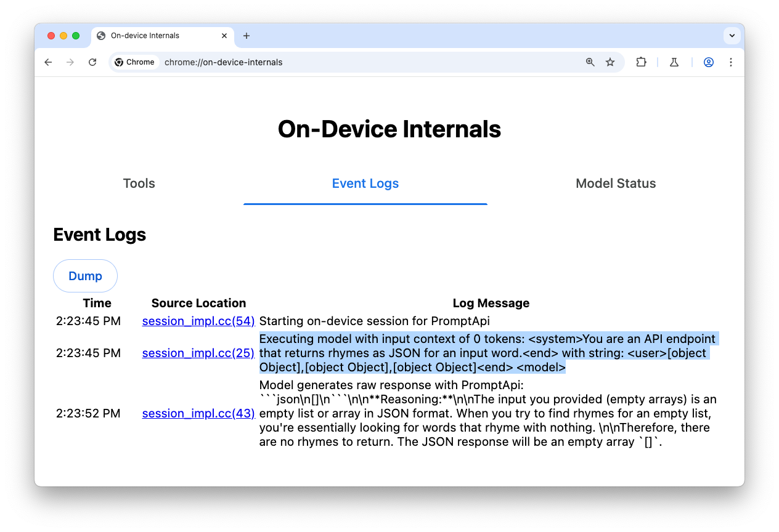Navigate back with the back arrow
The height and width of the screenshot is (532, 779).
48,62
